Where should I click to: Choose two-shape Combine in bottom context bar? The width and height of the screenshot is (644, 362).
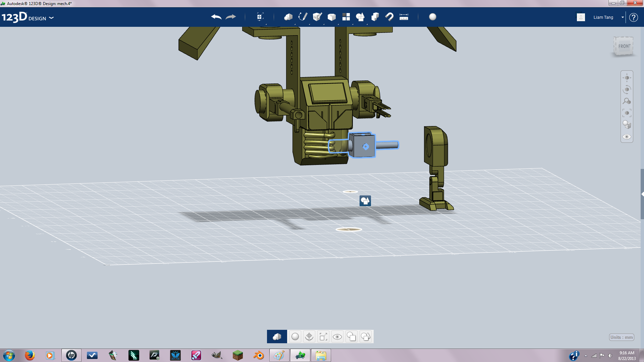click(352, 337)
